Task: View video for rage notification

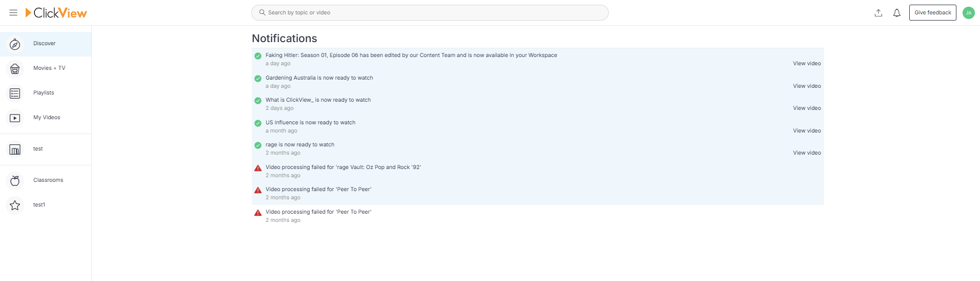Action: click(x=807, y=153)
